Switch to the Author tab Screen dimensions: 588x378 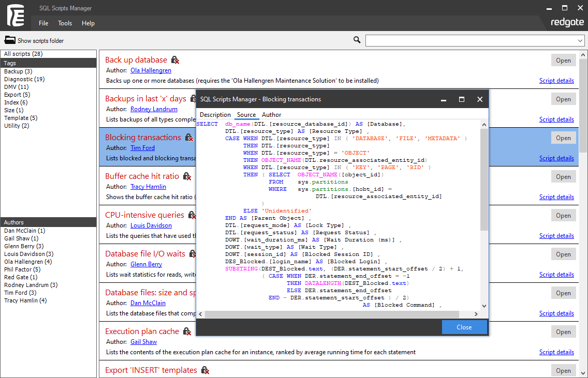[x=271, y=114]
